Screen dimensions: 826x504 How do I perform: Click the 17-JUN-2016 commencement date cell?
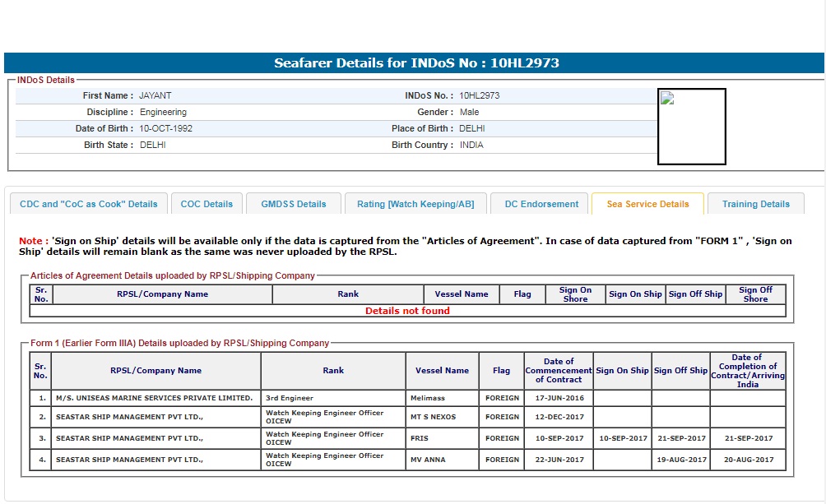[x=559, y=398]
